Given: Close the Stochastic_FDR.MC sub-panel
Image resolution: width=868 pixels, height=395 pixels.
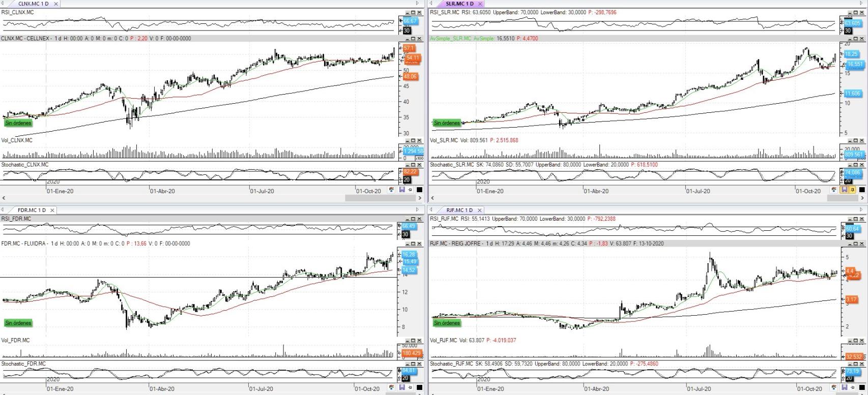Looking at the screenshot, I should tap(419, 364).
